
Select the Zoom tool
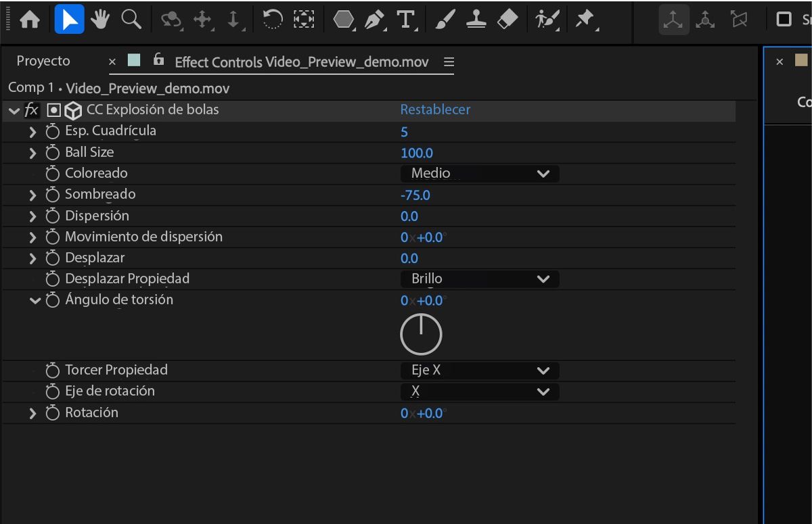point(131,19)
